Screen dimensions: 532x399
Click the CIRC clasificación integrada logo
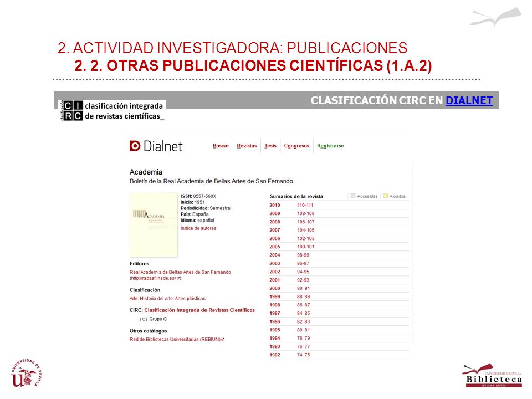click(112, 111)
